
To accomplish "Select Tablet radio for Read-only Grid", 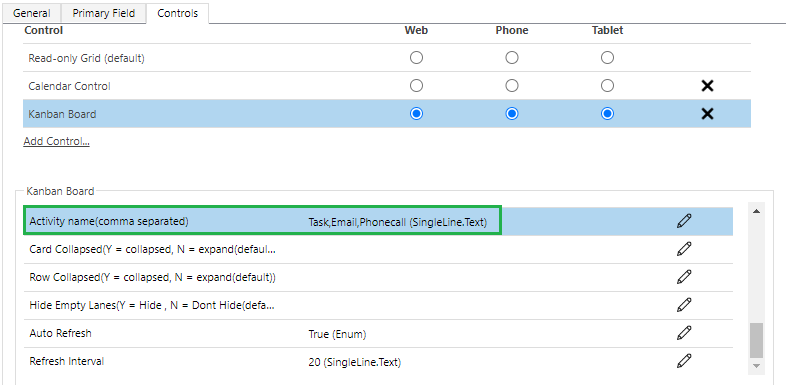I will point(608,58).
